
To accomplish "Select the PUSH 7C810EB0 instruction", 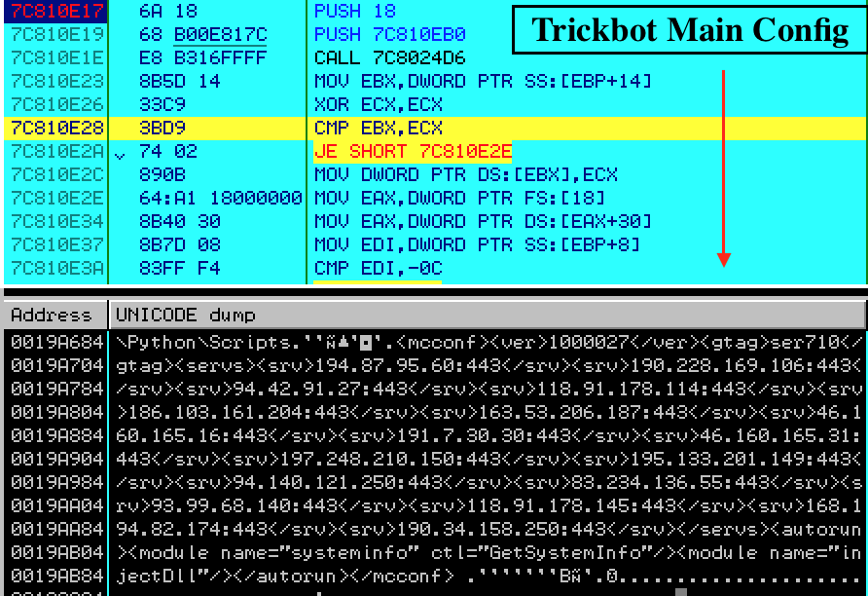I will pos(389,34).
